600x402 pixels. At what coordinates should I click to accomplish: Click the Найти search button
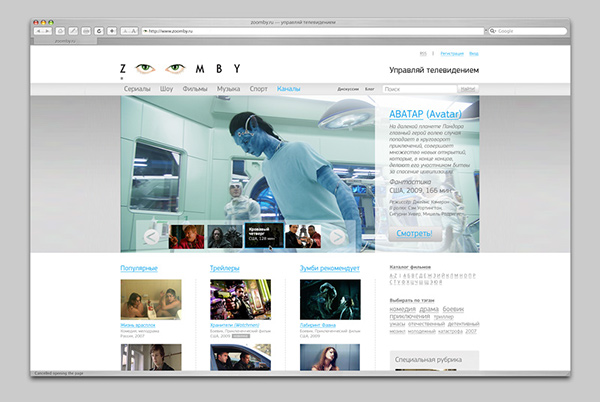[x=468, y=89]
